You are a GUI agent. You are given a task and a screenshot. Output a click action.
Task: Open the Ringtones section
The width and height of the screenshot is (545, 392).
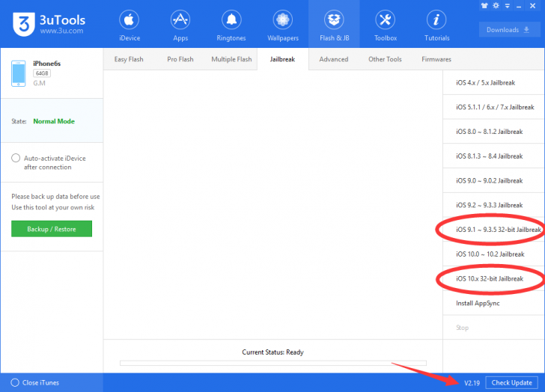pos(231,25)
